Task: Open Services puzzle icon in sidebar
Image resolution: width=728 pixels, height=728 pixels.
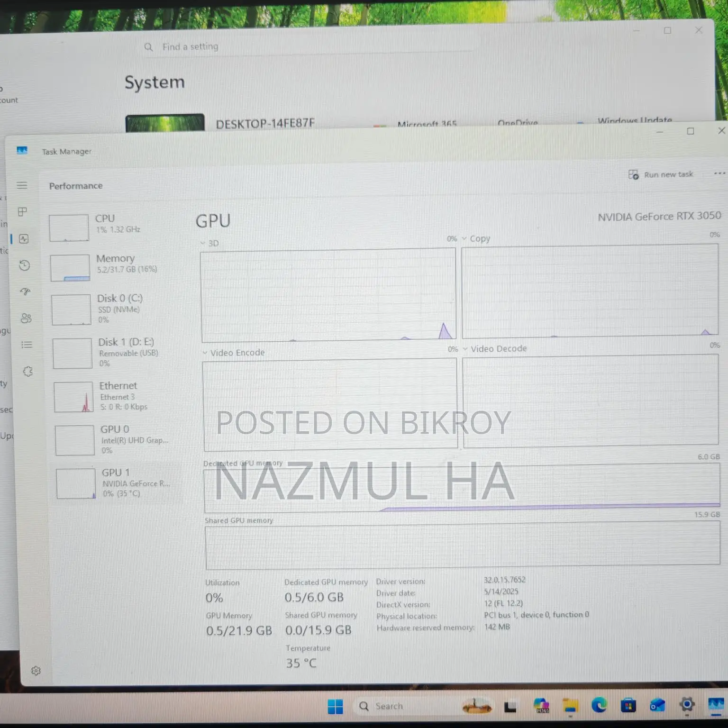Action: 27,371
